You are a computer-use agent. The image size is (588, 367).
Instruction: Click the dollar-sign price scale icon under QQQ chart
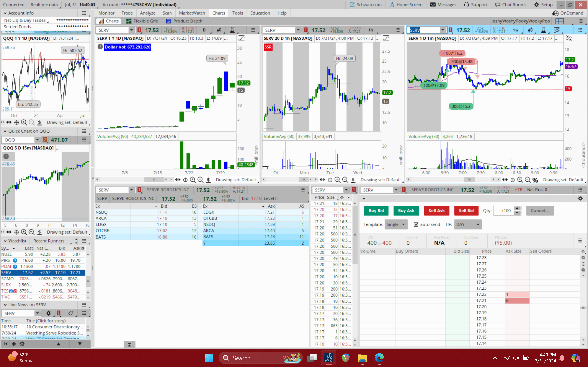click(40, 123)
